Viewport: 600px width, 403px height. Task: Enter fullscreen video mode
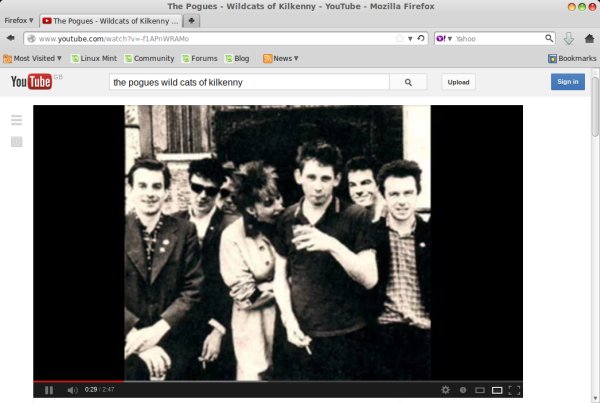pos(514,390)
